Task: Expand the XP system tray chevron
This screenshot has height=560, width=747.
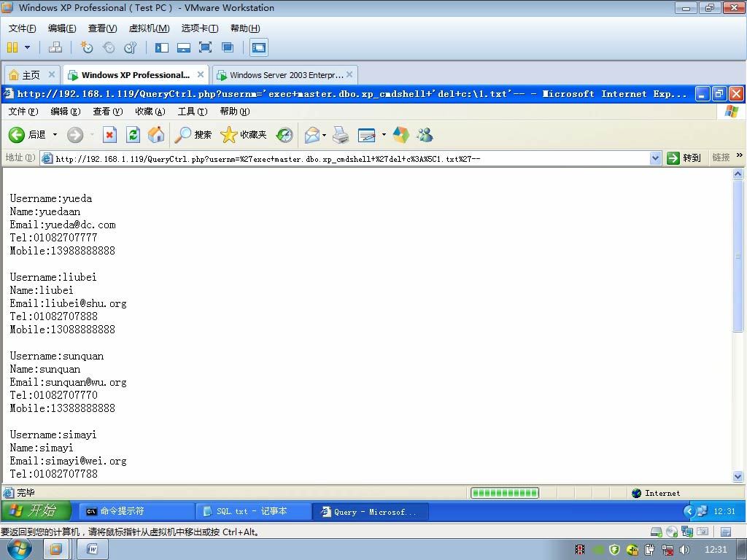Action: point(689,511)
